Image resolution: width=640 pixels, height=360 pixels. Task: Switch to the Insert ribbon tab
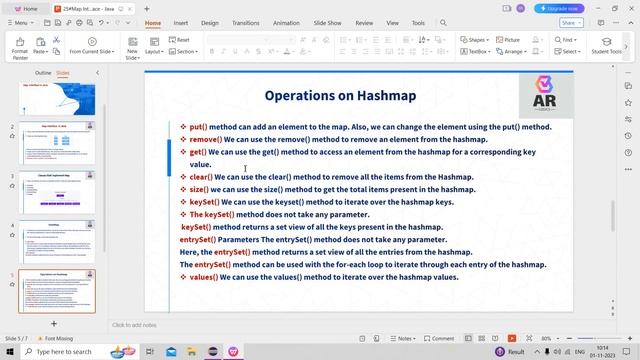[x=181, y=23]
